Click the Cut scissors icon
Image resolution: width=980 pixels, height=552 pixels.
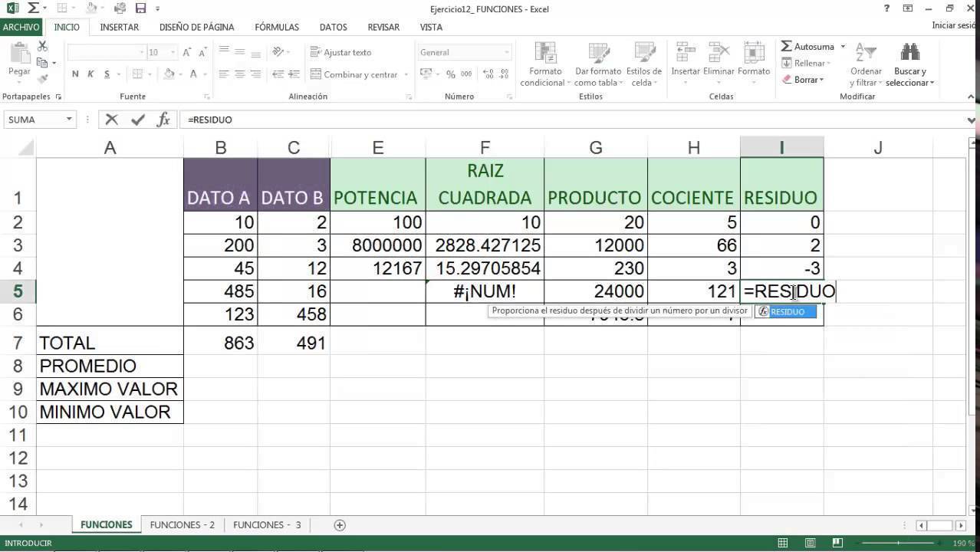point(42,47)
